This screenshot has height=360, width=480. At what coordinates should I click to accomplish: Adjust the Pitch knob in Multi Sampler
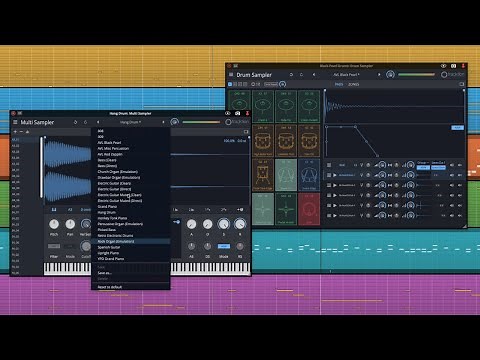click(54, 224)
